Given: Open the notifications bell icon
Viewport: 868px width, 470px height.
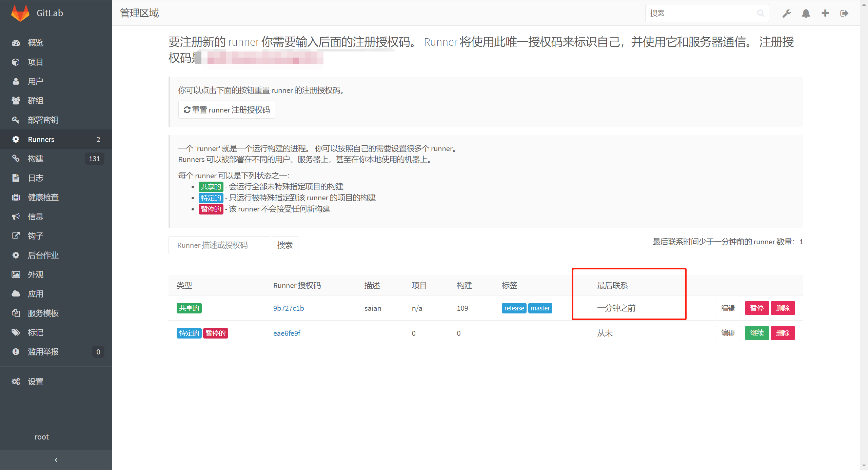Looking at the screenshot, I should [x=806, y=13].
